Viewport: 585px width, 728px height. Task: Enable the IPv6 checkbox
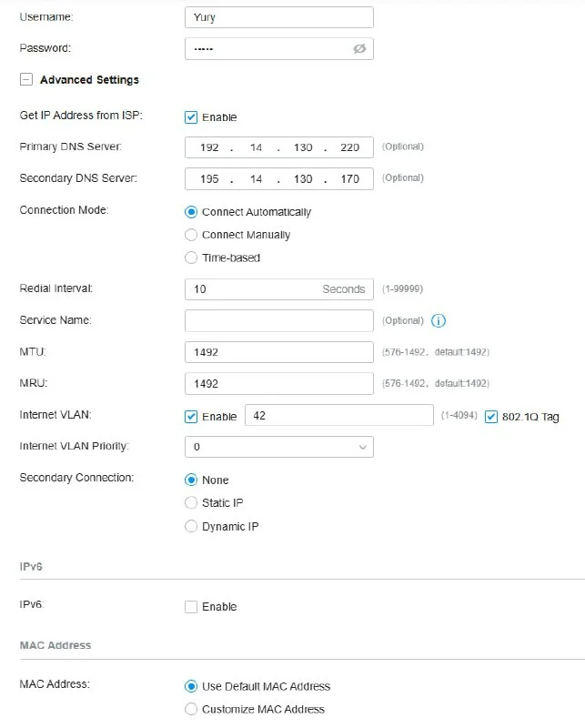pyautogui.click(x=191, y=607)
